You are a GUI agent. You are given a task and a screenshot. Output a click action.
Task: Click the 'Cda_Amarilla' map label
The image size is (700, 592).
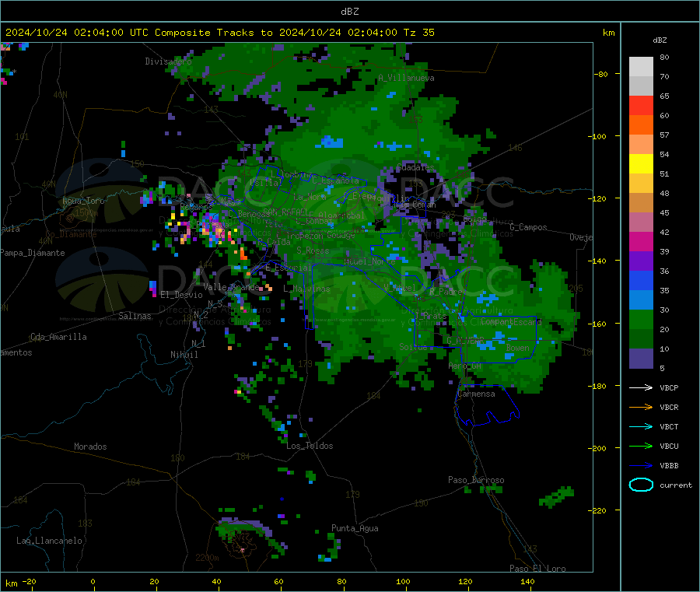58,337
